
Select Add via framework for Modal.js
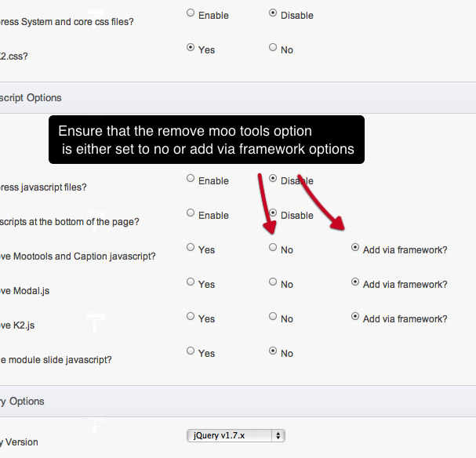click(355, 282)
